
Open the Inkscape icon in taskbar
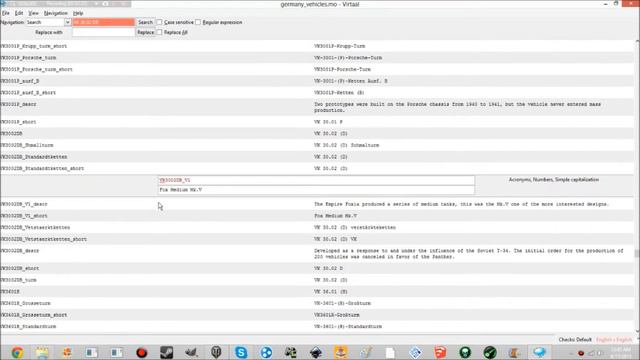316,352
